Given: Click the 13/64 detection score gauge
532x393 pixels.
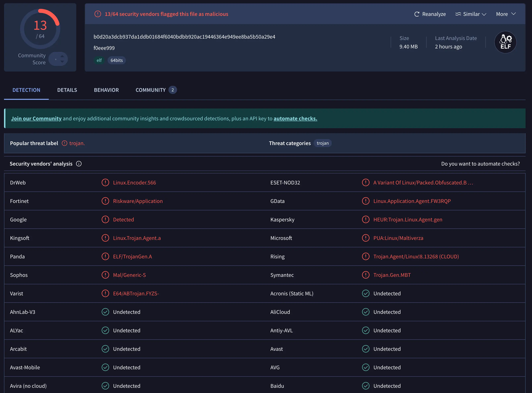Looking at the screenshot, I should pyautogui.click(x=40, y=29).
